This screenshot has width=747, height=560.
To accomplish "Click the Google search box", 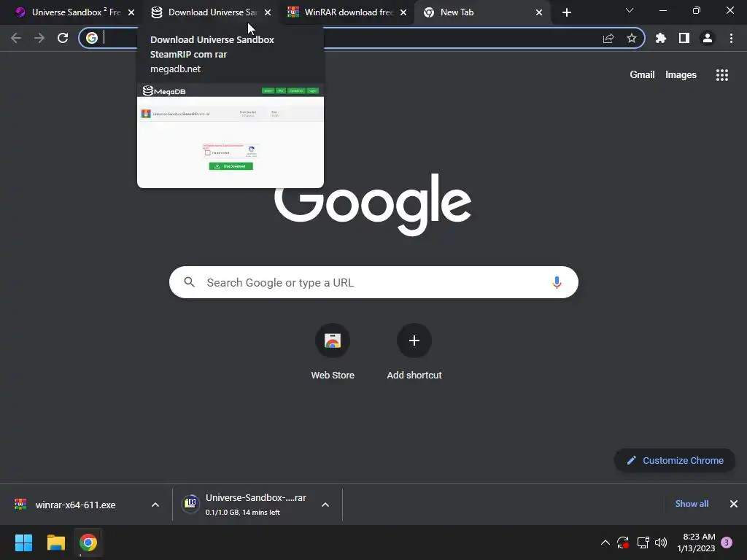I will click(373, 282).
